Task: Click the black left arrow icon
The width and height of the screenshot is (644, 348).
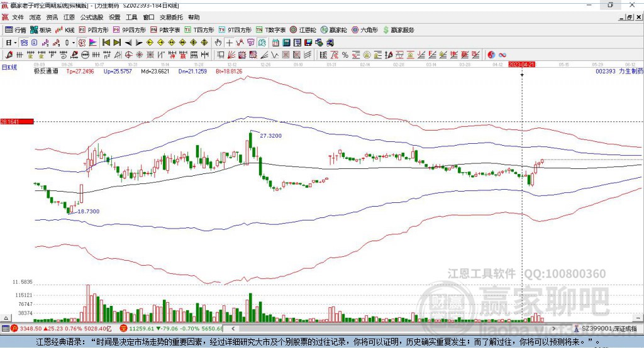Action: pos(128,43)
